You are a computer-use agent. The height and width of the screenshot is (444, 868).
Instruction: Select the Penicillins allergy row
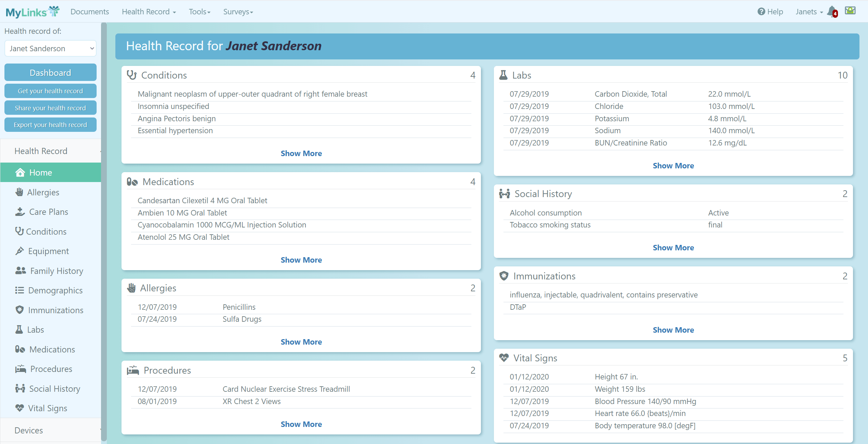tap(301, 307)
